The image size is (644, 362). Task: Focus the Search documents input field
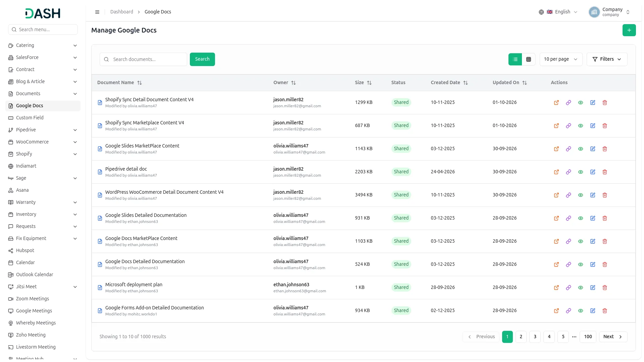[x=143, y=59]
